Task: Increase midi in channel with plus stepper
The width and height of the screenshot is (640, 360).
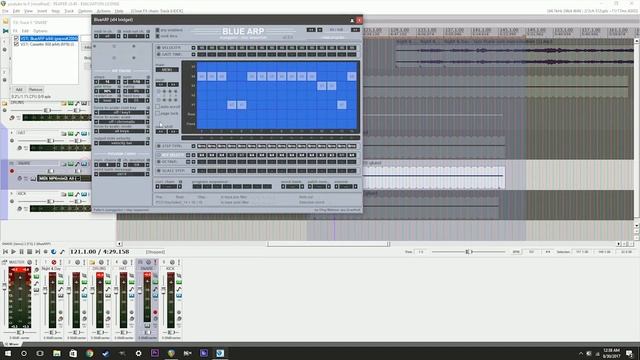Action: point(118,36)
